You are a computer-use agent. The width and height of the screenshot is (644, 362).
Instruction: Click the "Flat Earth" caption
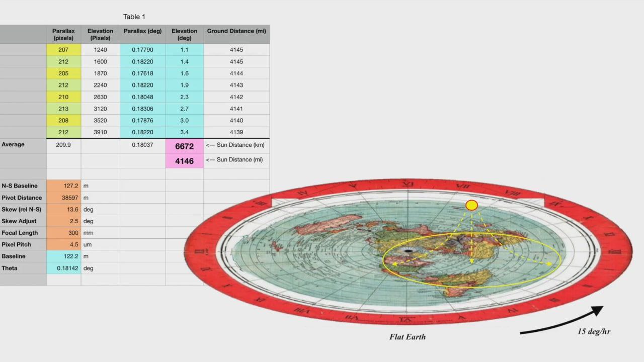408,337
